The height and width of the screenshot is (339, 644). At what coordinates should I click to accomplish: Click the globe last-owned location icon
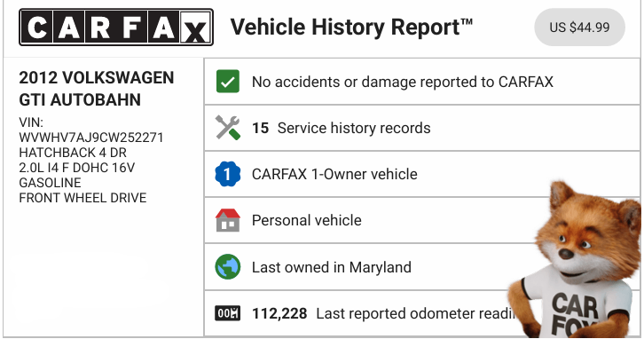pyautogui.click(x=228, y=267)
